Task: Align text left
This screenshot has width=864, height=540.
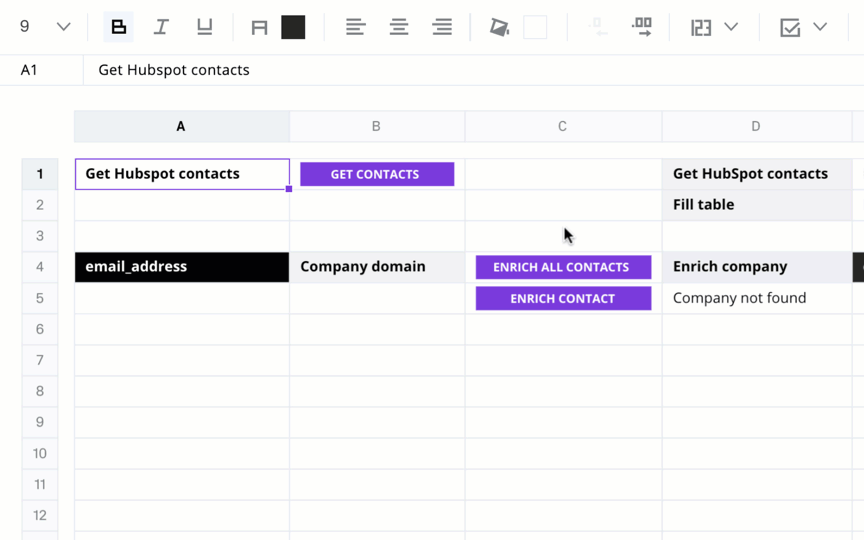Action: click(355, 27)
